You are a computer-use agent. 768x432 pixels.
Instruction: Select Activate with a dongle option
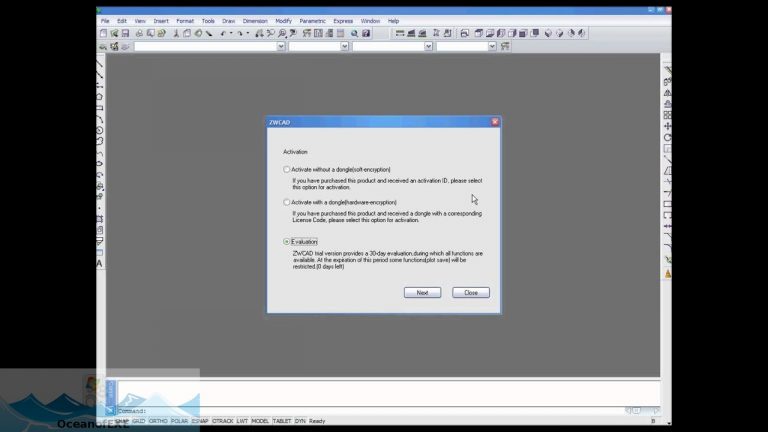pos(287,202)
